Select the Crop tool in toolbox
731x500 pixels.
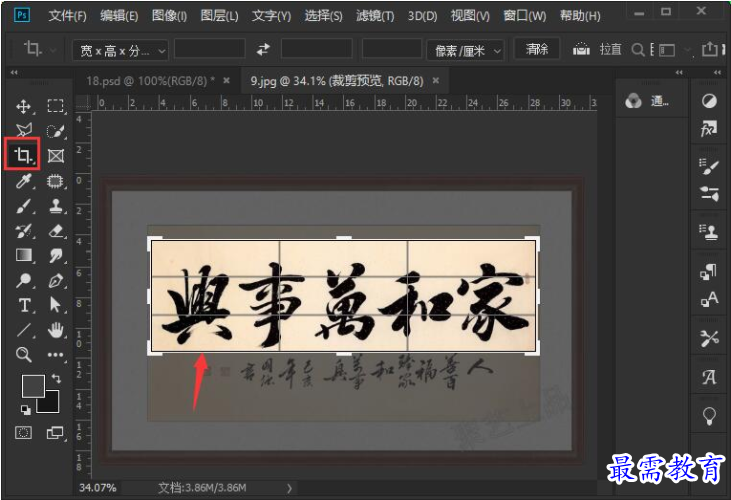[22, 155]
